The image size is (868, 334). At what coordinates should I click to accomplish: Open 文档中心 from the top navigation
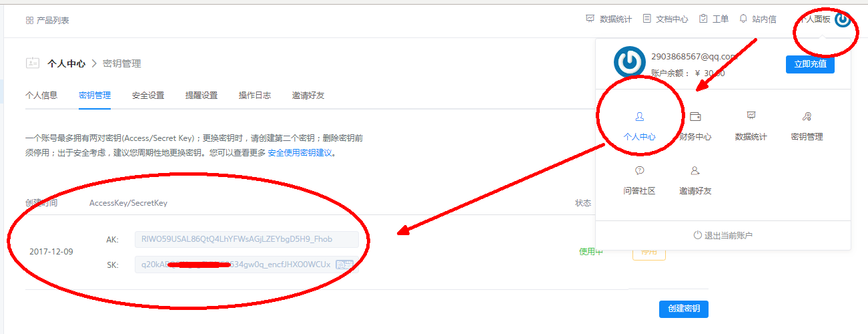click(x=665, y=19)
